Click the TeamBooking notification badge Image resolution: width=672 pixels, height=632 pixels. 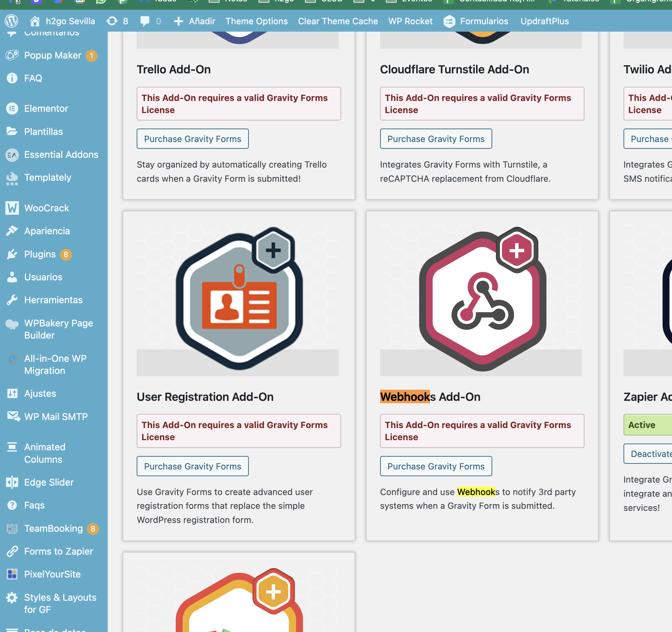pyautogui.click(x=93, y=529)
